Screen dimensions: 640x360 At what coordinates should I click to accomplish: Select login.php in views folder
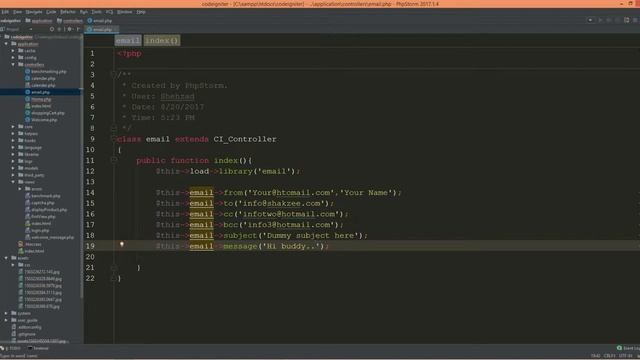37,231
